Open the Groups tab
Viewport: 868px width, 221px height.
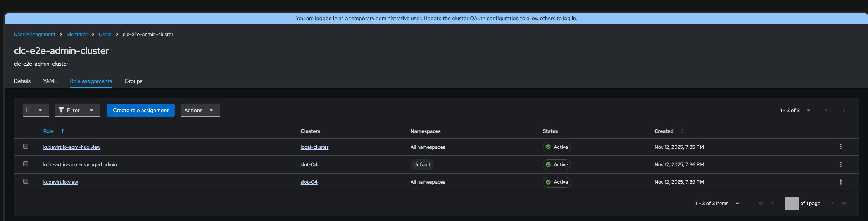click(133, 81)
